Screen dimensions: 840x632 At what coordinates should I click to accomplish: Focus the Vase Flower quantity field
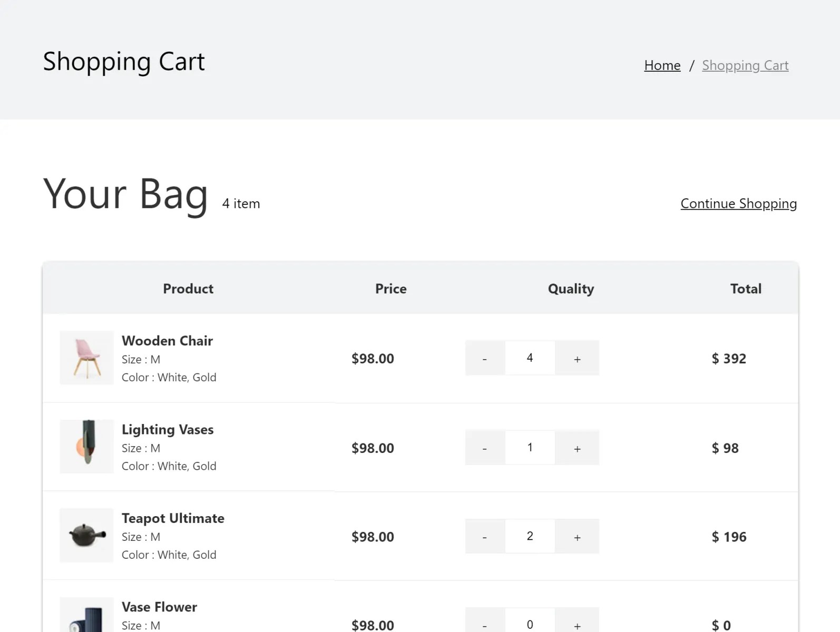(530, 620)
